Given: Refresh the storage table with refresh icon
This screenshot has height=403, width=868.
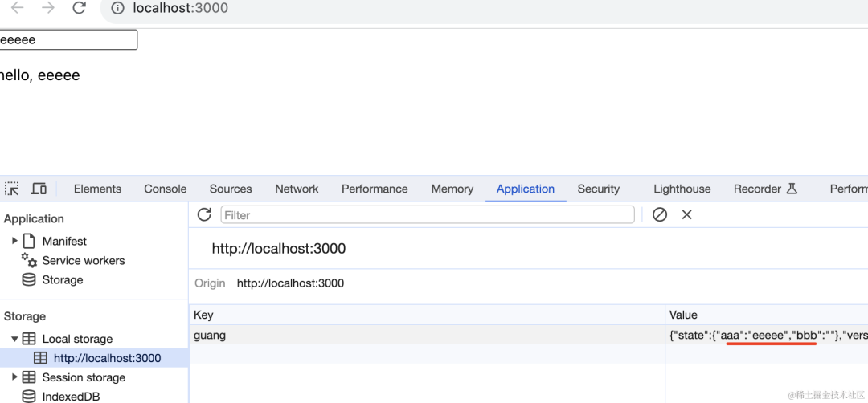Looking at the screenshot, I should [x=204, y=214].
